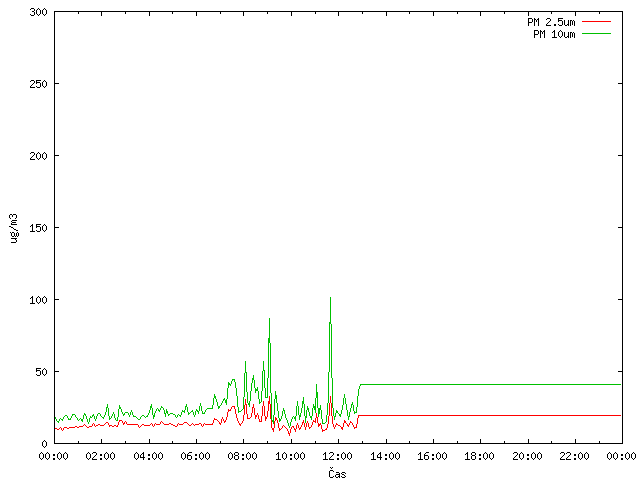Click the 200 y-axis tick label
The width and height of the screenshot is (640, 480).
[x=38, y=156]
